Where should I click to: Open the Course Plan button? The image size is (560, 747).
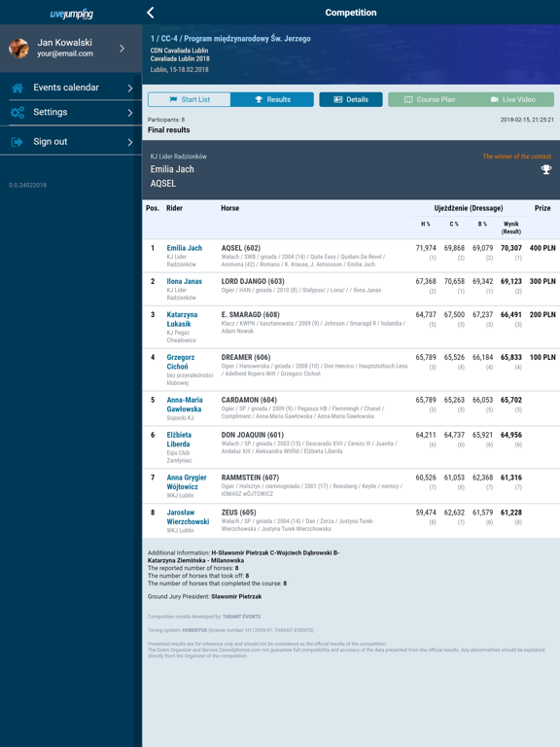(430, 99)
